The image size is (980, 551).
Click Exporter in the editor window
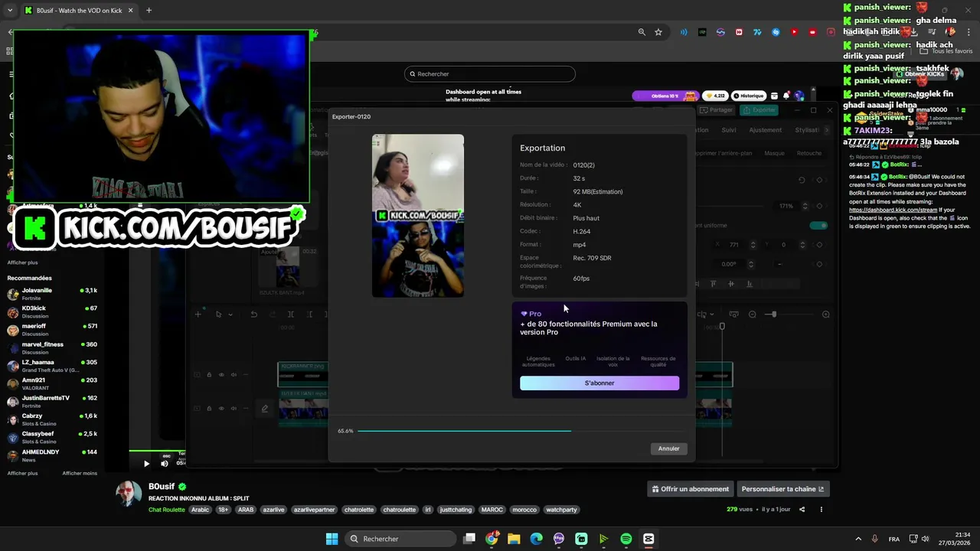[x=759, y=110]
